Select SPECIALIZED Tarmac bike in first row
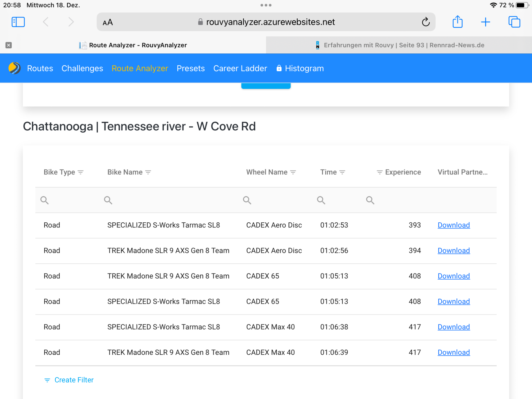Image resolution: width=532 pixels, height=399 pixels. [x=164, y=225]
